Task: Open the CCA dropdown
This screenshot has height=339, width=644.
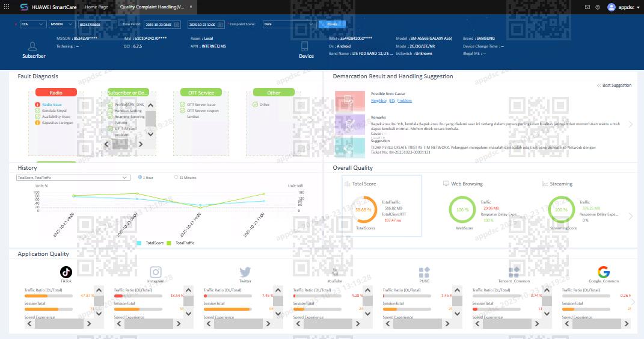Action: point(33,24)
